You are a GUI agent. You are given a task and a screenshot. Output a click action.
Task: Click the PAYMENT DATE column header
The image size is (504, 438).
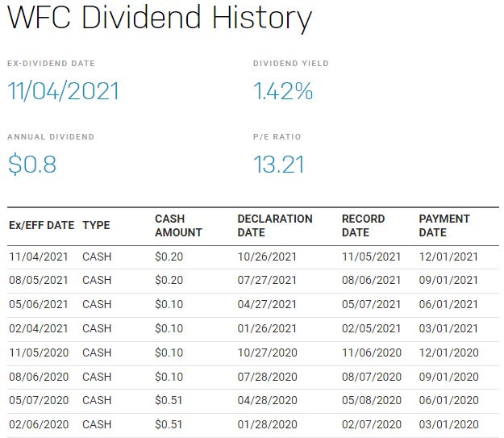(x=444, y=225)
